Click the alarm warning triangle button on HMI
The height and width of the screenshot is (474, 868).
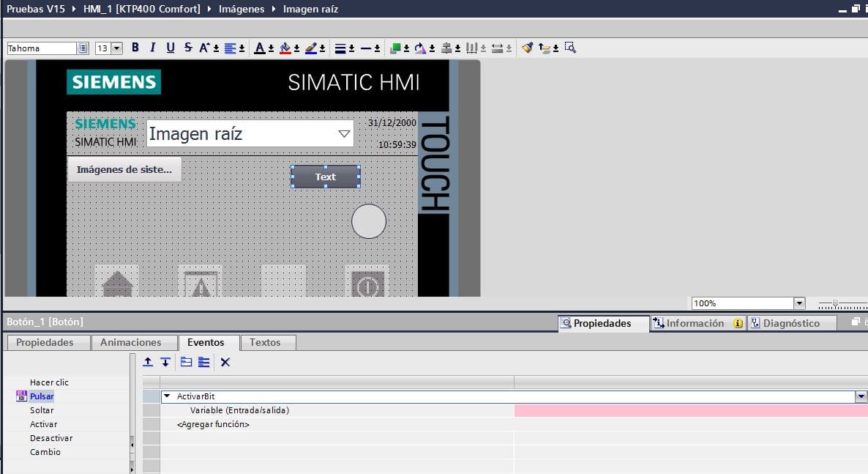point(201,281)
